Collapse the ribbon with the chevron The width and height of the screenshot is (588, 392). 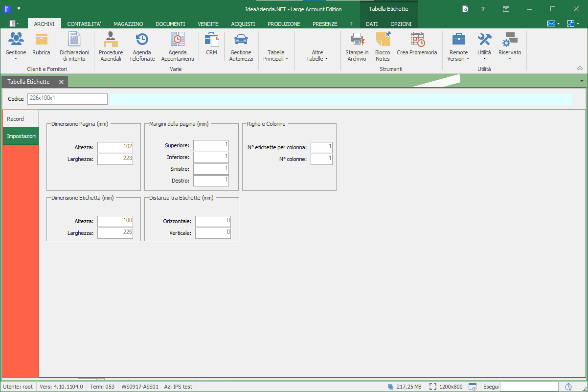[x=580, y=68]
